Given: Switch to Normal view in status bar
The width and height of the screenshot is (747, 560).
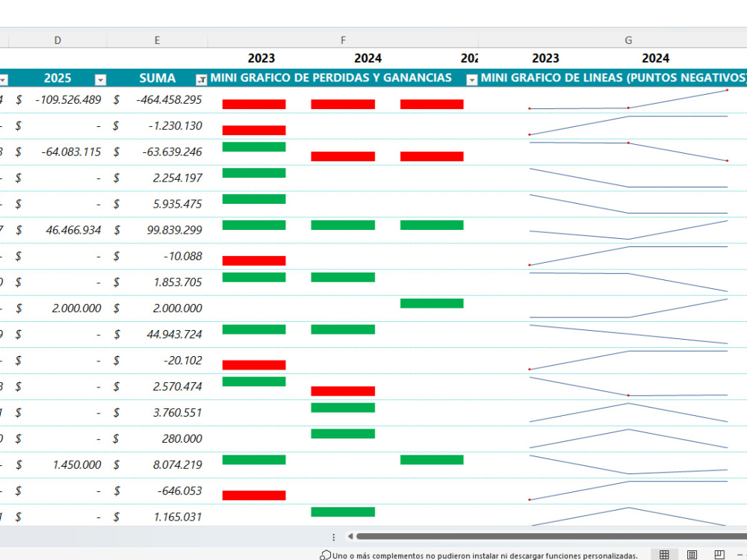Looking at the screenshot, I should (664, 554).
